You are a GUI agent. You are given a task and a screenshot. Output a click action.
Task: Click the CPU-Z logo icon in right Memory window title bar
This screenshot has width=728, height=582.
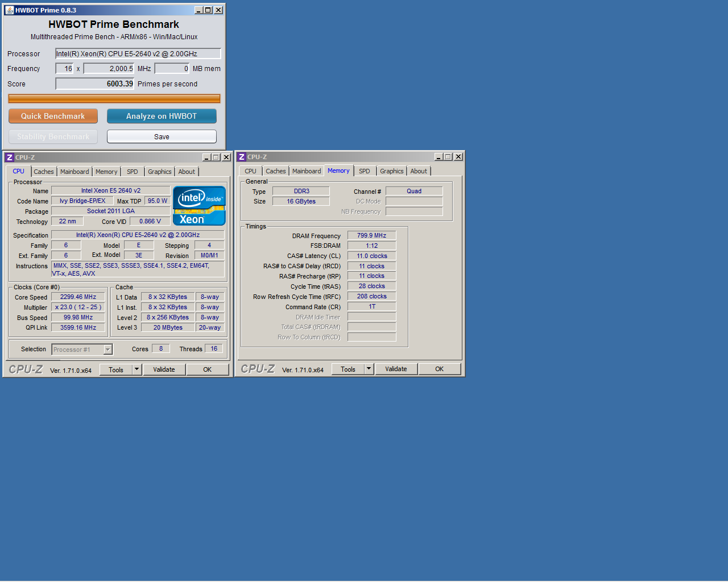[x=241, y=157]
